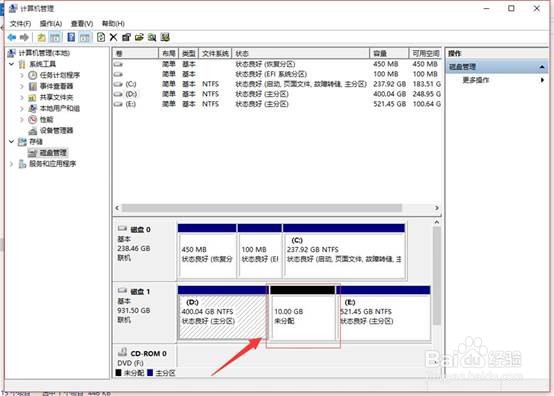Collapse the 磁盘管理 section in actions pane

point(542,67)
